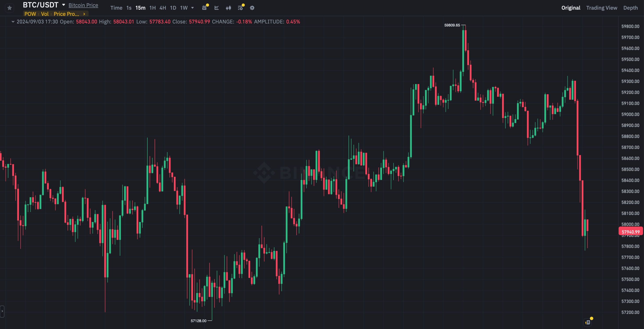This screenshot has height=329, width=644.
Task: Click the 58500.00 price axis label
Action: tap(630, 170)
